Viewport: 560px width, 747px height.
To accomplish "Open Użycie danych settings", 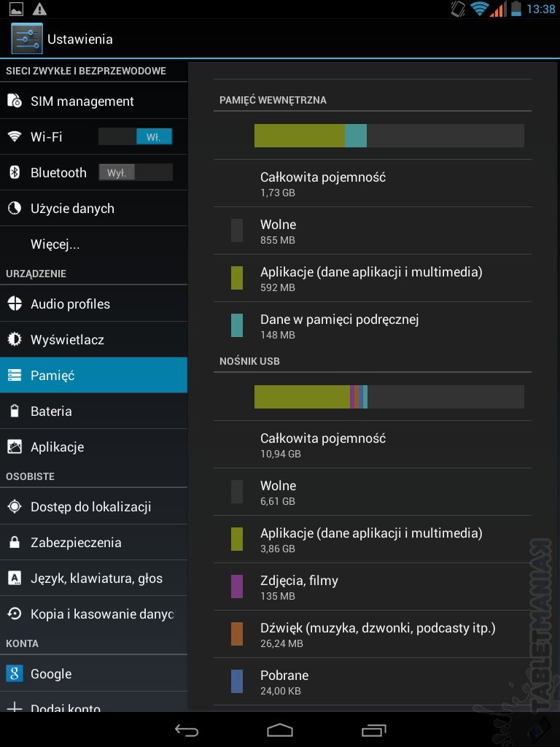I will tap(72, 209).
